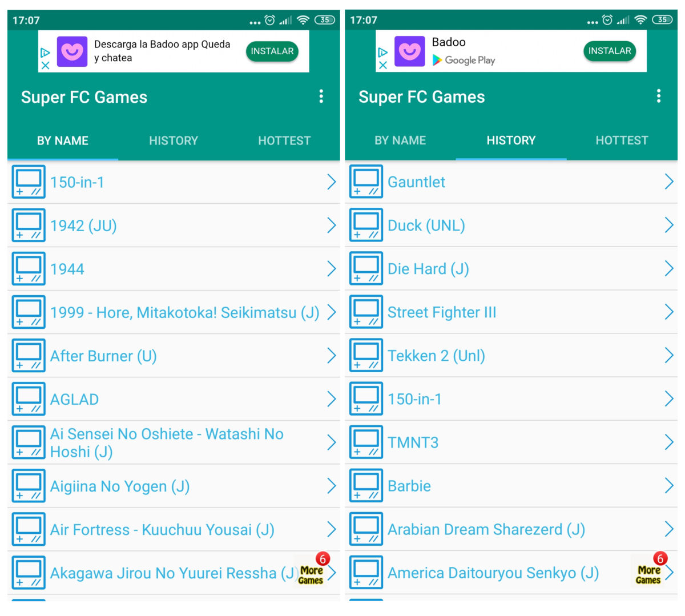Tap the console icon beside Gauntlet
Screen dimensions: 685x616
click(x=365, y=182)
